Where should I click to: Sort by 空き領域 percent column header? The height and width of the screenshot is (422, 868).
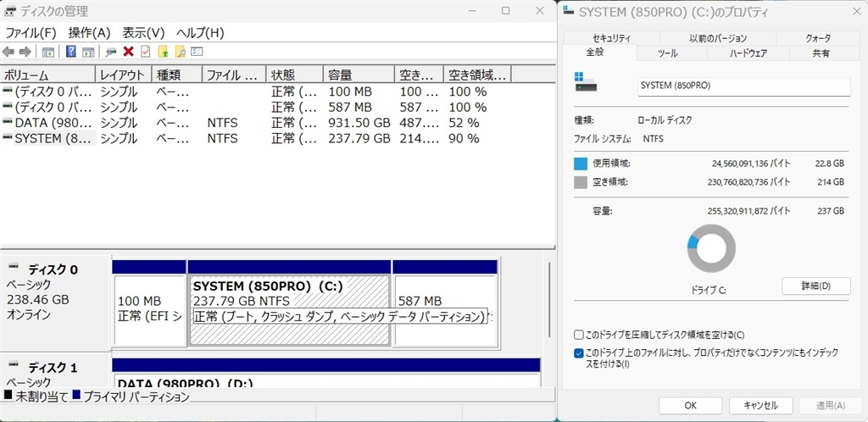point(477,75)
